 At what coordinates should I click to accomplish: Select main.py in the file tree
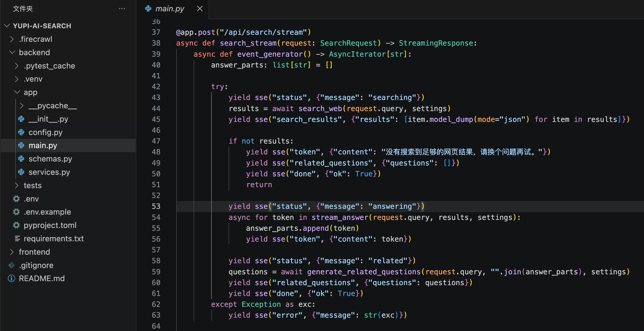point(43,145)
